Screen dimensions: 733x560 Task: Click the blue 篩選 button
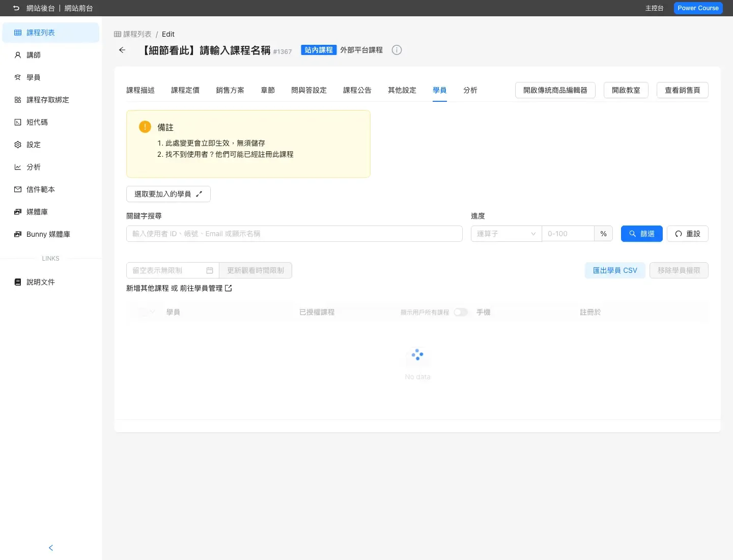[642, 234]
